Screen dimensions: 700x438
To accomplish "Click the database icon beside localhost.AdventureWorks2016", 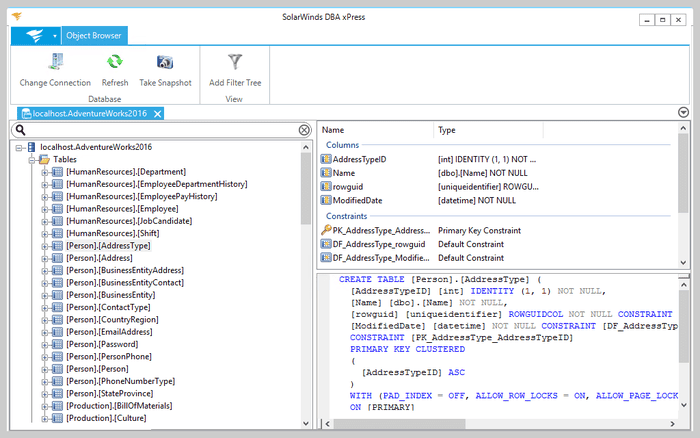I will pos(31,147).
